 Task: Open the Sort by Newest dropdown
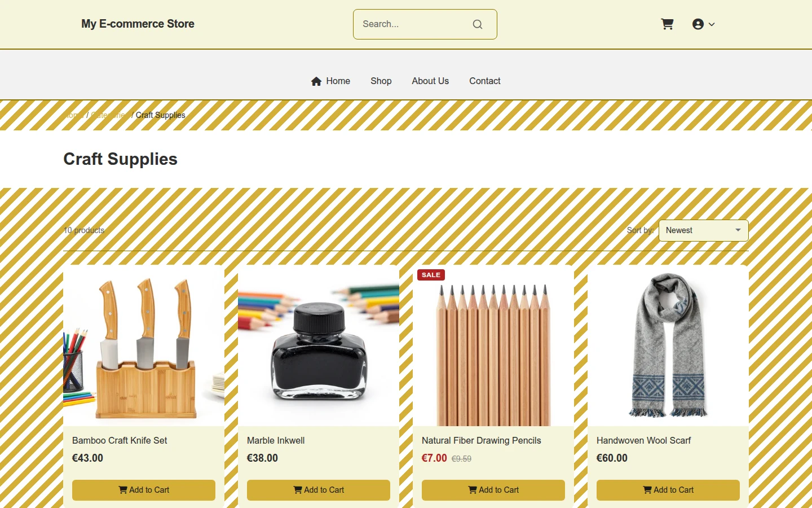[x=703, y=230]
